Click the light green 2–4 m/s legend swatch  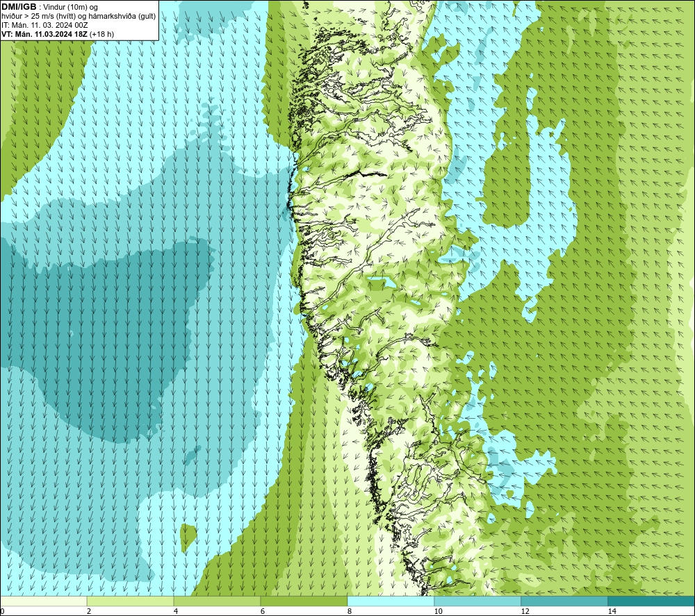tap(131, 601)
